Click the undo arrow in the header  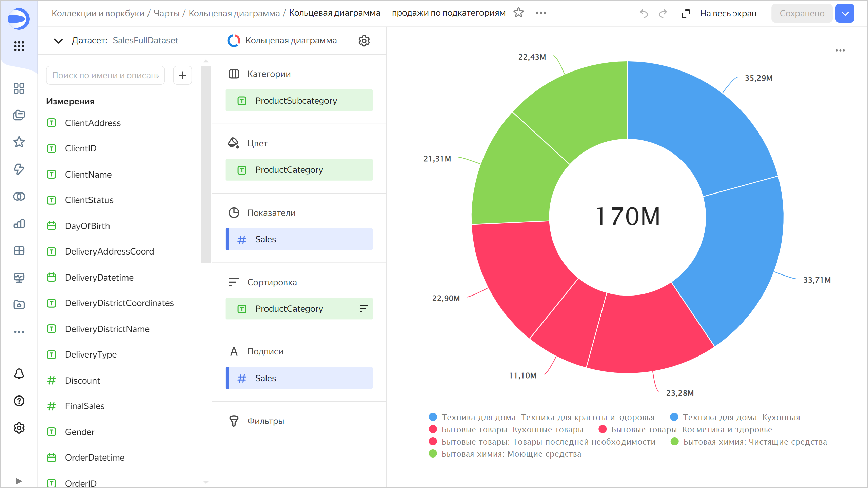coord(644,13)
